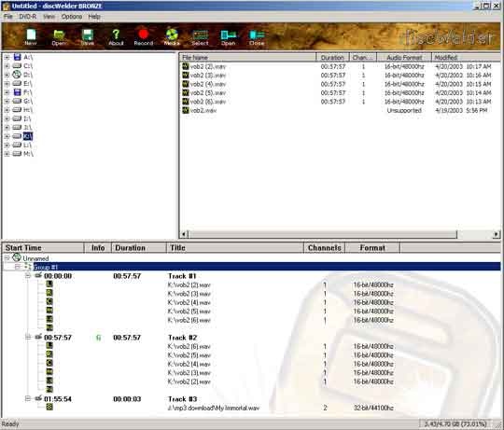The height and width of the screenshot is (430, 504).
Task: Click the C channel icon under Track #1
Action: (x=49, y=301)
